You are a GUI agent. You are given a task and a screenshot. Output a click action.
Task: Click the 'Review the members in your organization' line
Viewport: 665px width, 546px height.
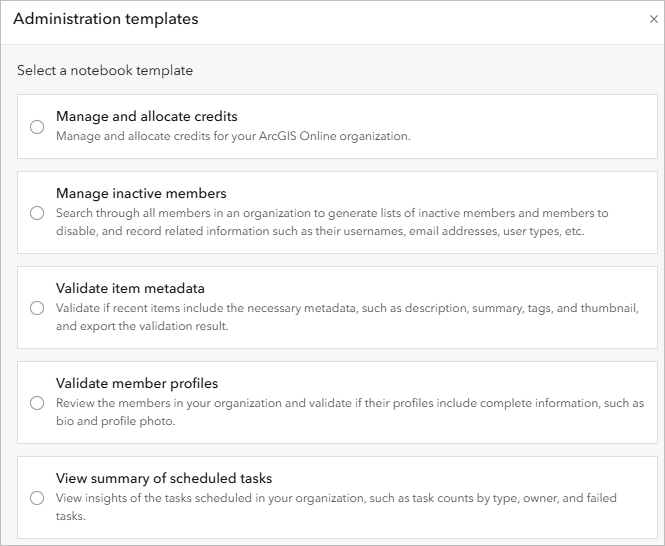(350, 403)
